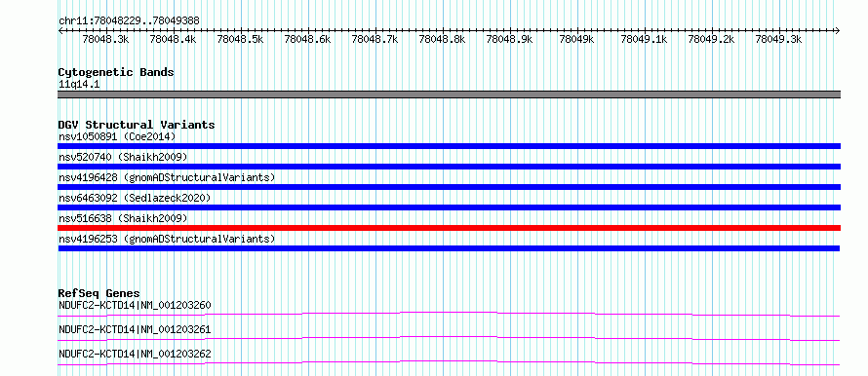
Task: Click ruler tick label 78049.3k
Action: (779, 39)
